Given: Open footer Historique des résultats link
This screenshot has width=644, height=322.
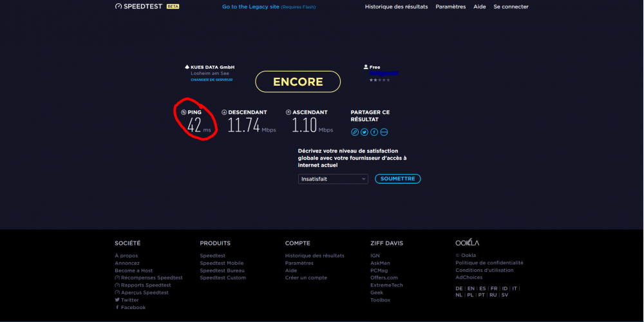Looking at the screenshot, I should pyautogui.click(x=315, y=256).
